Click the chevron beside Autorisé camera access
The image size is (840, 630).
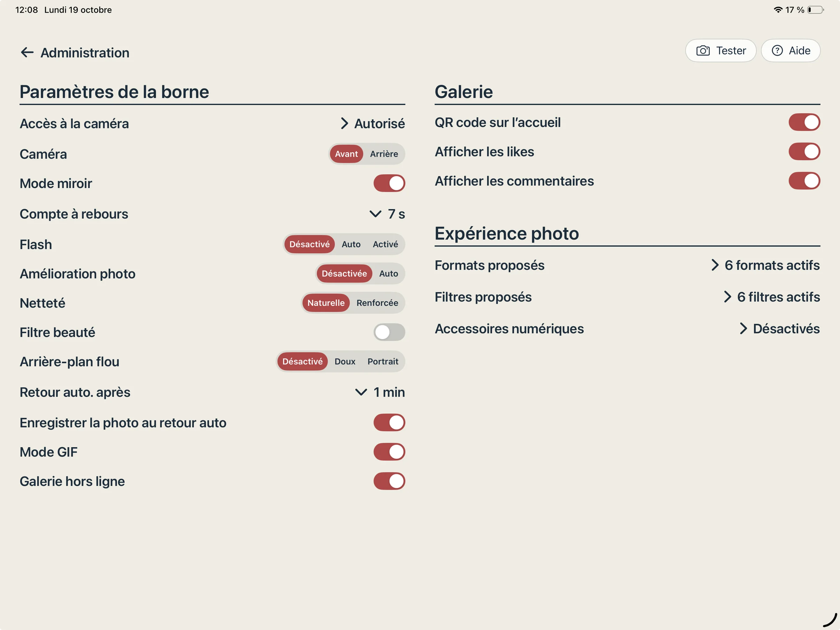344,124
